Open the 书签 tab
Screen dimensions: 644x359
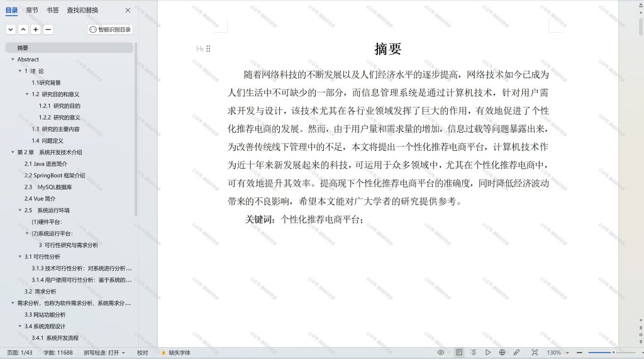(x=53, y=10)
